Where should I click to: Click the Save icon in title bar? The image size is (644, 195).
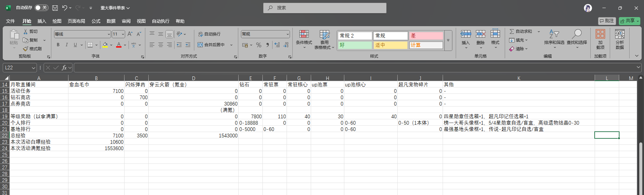pos(55,8)
